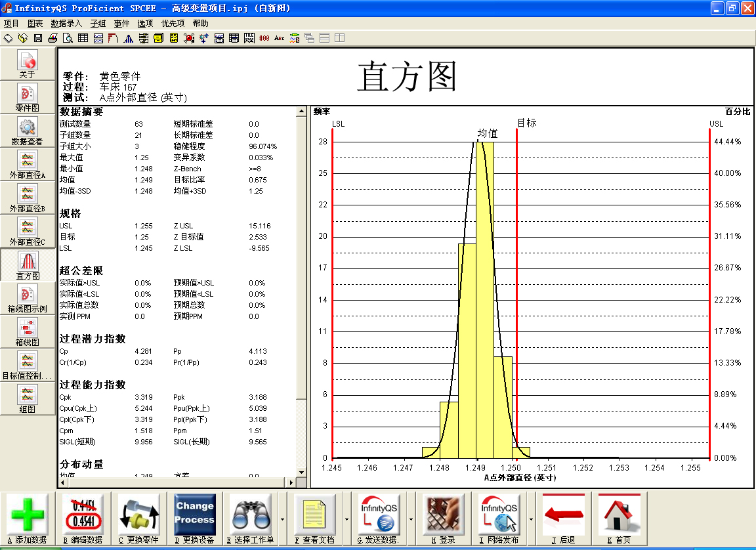Expand dropdown arrow beside 查看文档

pyautogui.click(x=346, y=519)
